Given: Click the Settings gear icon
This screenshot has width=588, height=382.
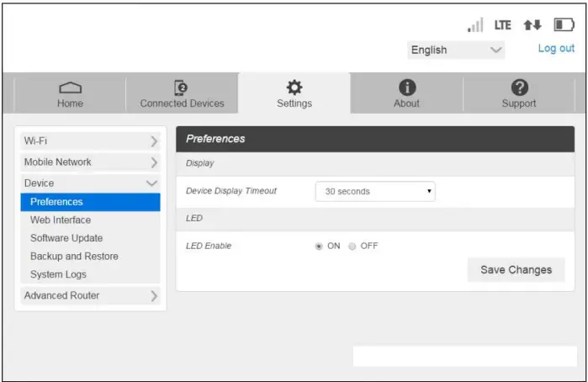Looking at the screenshot, I should (294, 88).
